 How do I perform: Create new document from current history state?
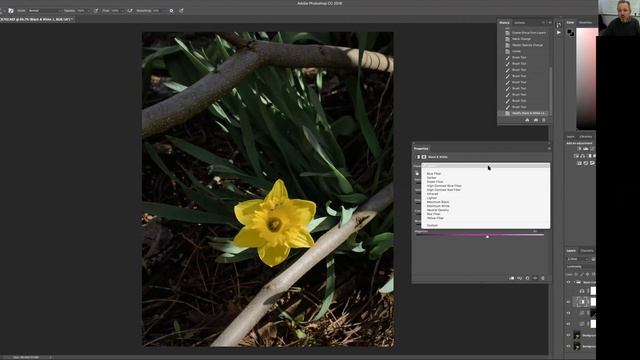pos(527,120)
